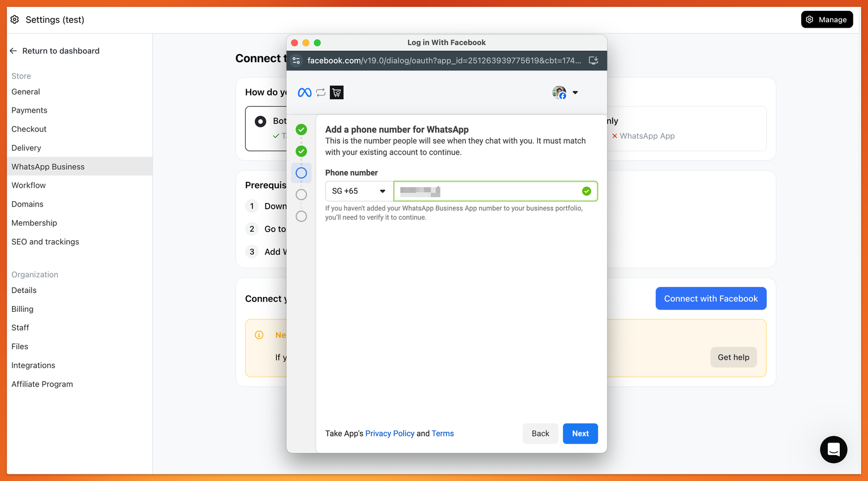Click site settings icon in popup address bar

pos(296,61)
